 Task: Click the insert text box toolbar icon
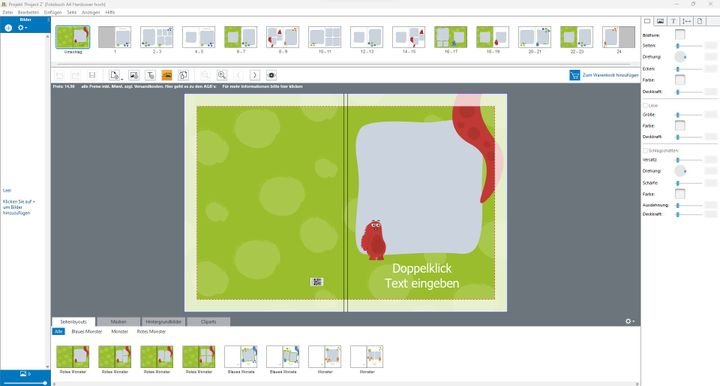coord(150,75)
